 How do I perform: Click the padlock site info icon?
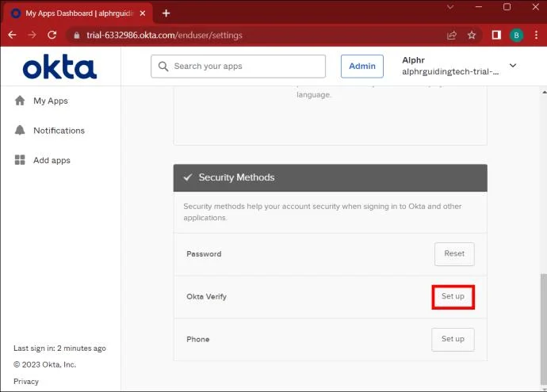pyautogui.click(x=77, y=35)
